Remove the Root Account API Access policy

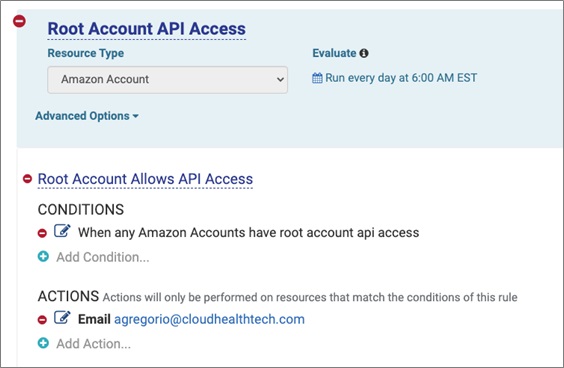point(19,21)
